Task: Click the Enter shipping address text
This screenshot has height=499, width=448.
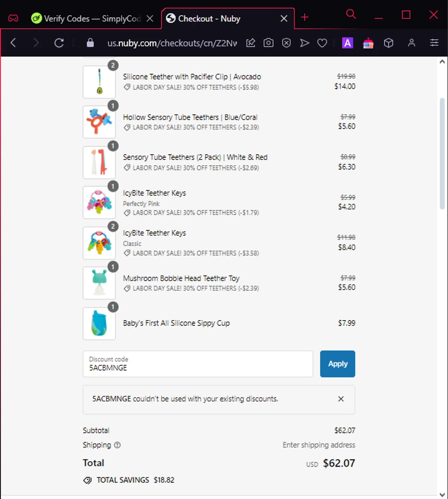Action: point(319,445)
